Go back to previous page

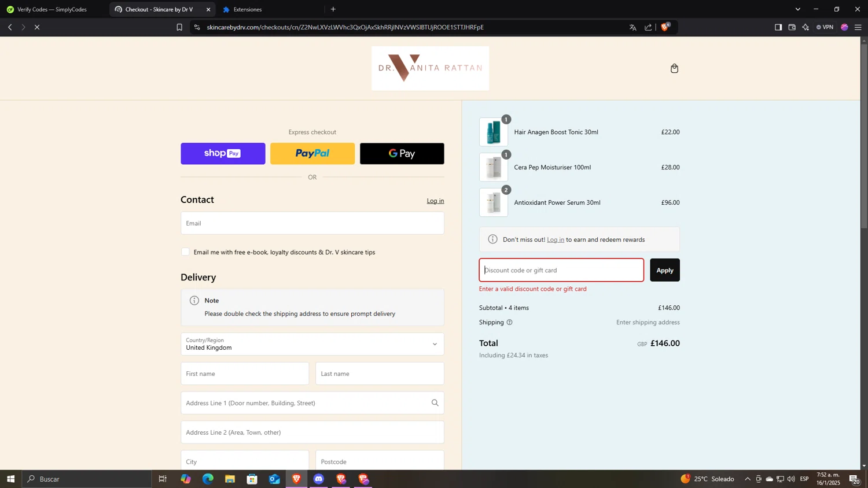coord(10,27)
